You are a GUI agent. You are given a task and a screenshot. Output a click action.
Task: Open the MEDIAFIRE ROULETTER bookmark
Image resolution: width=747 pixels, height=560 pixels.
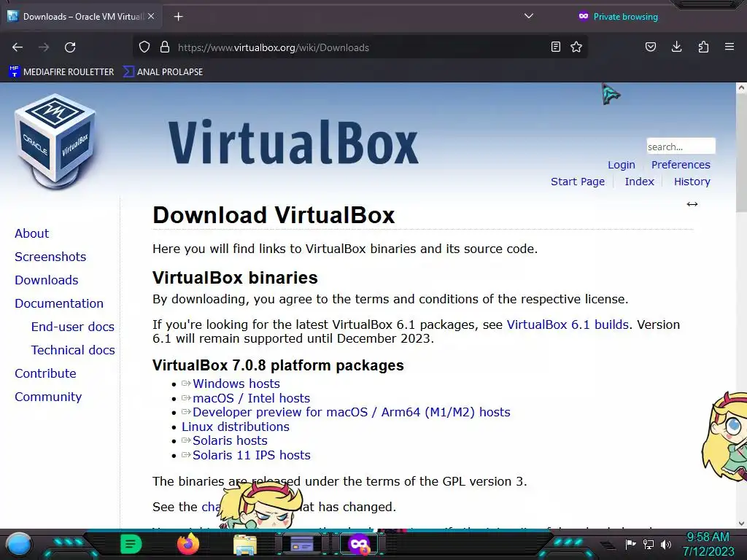pyautogui.click(x=61, y=72)
